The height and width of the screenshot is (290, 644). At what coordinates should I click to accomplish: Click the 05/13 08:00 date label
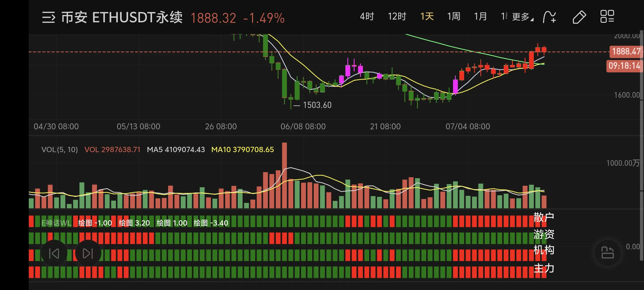click(x=138, y=127)
